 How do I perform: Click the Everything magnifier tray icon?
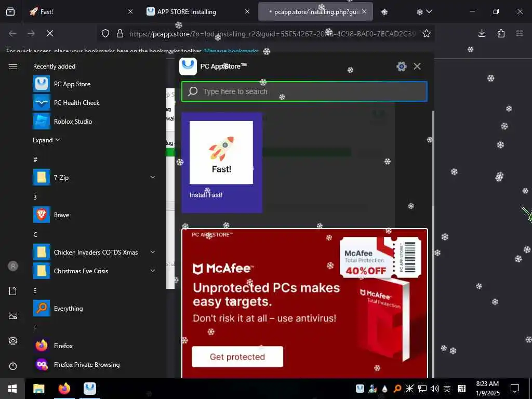coord(397,389)
